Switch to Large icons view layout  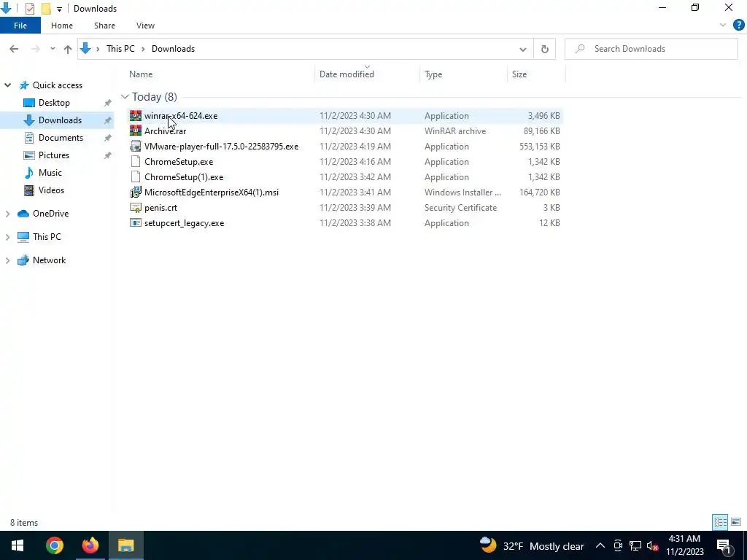click(736, 522)
